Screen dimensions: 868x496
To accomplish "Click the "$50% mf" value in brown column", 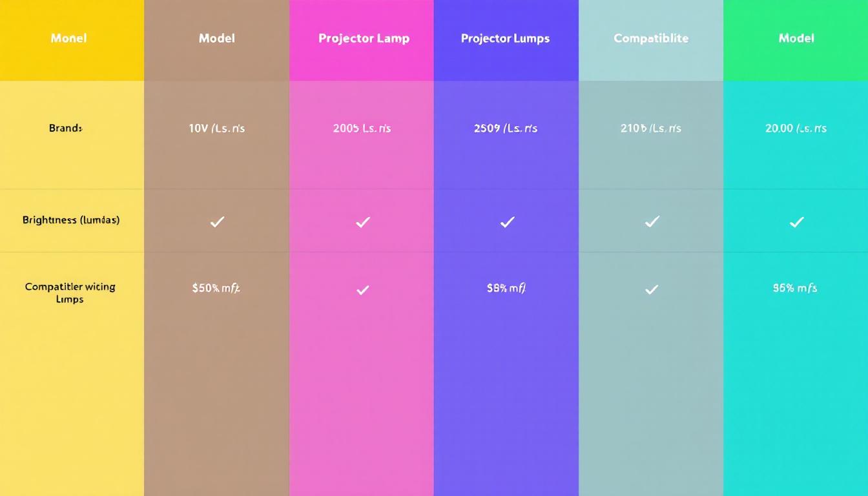I will (216, 289).
